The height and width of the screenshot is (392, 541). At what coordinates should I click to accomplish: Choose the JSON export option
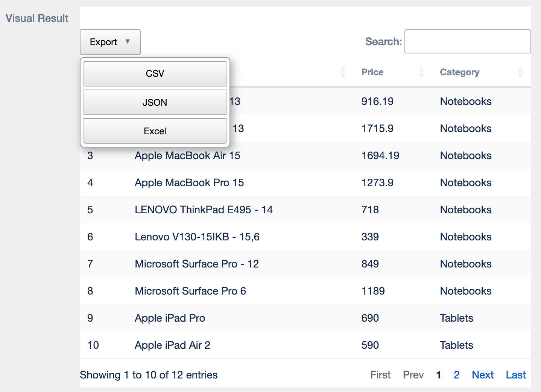coord(155,102)
